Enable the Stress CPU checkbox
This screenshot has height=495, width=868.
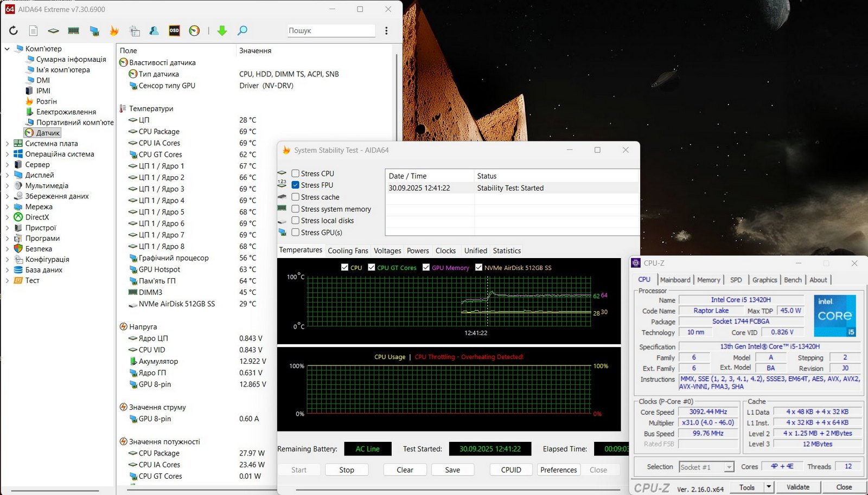tap(296, 173)
